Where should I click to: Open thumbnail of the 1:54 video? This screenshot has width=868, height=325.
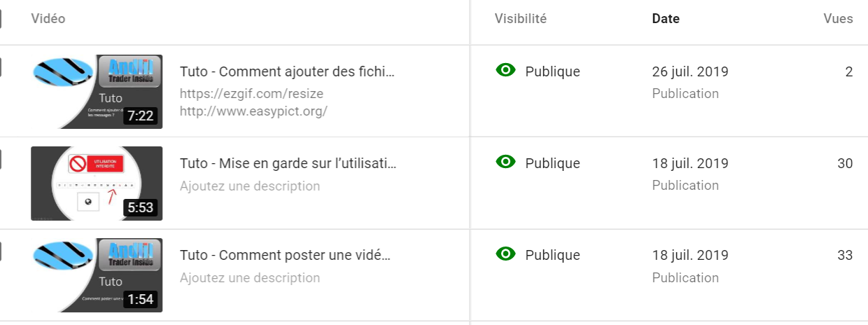click(x=97, y=275)
